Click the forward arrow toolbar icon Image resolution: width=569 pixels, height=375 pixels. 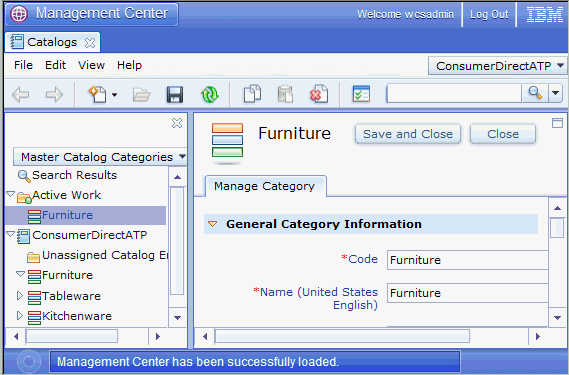coord(54,95)
